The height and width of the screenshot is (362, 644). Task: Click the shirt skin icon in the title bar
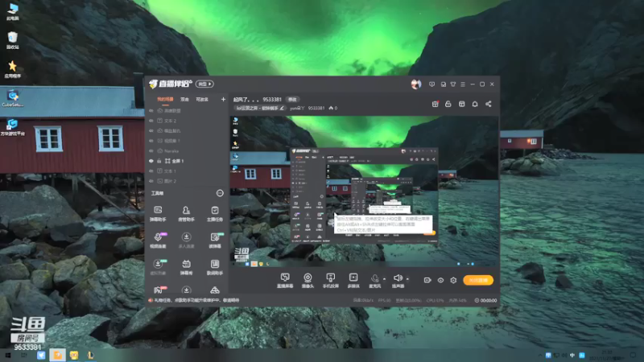click(453, 84)
